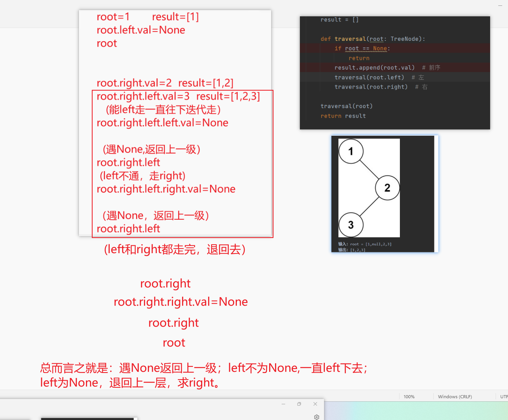This screenshot has height=420, width=508.
Task: Toggle minimize on the lower window
Action: tap(283, 404)
